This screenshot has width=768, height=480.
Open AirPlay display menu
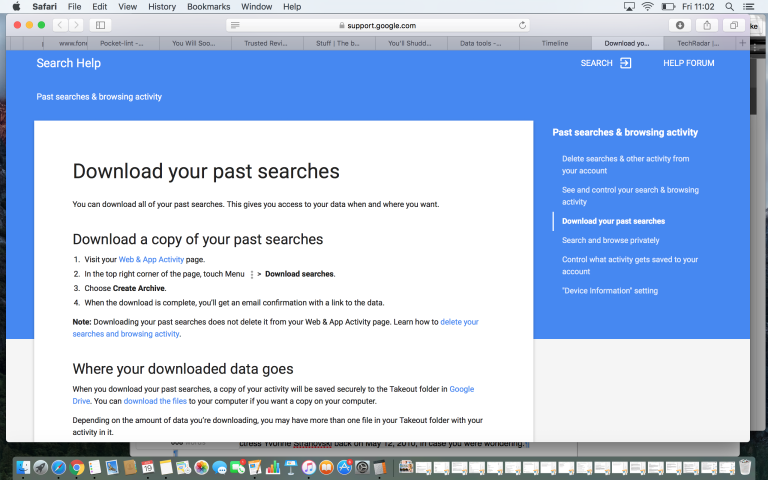[629, 7]
